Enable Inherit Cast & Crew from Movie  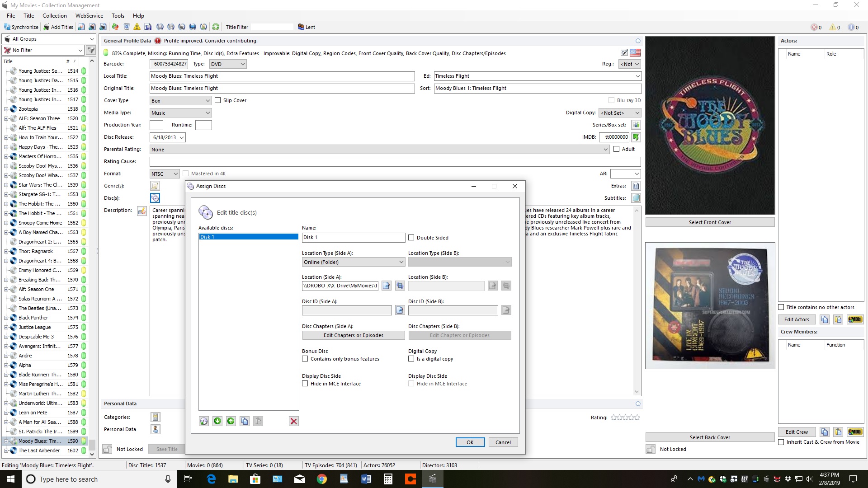[781, 442]
